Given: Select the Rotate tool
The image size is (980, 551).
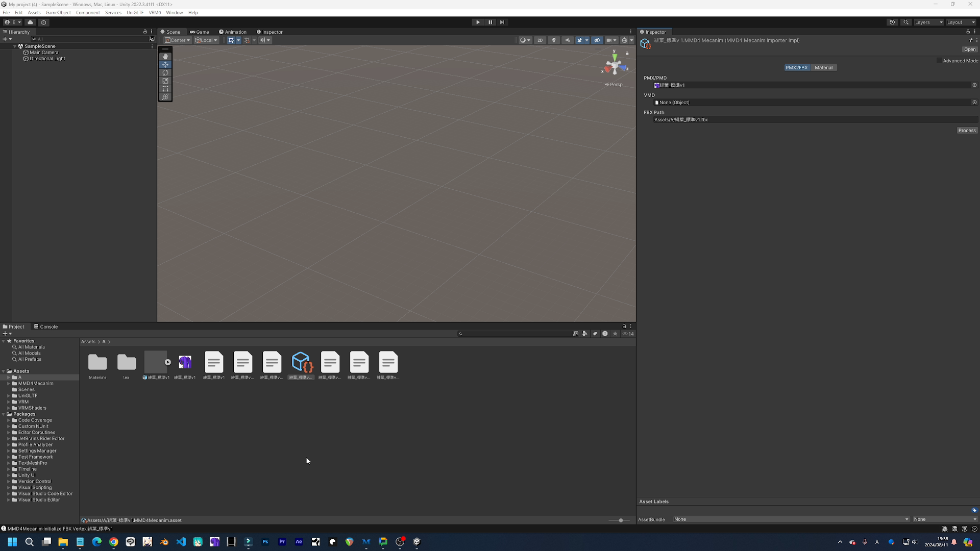Looking at the screenshot, I should pyautogui.click(x=165, y=72).
